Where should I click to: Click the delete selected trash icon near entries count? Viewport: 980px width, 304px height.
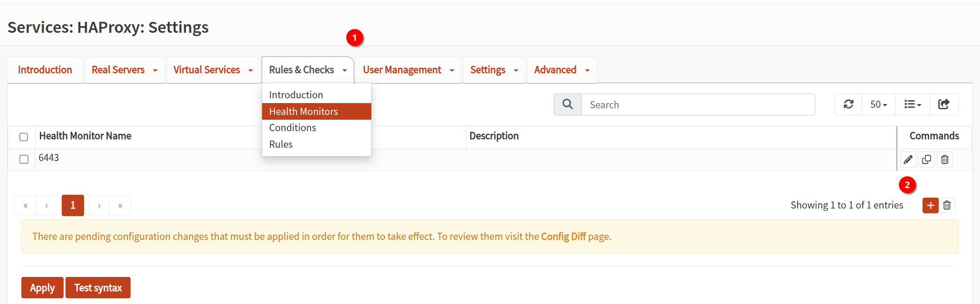947,205
